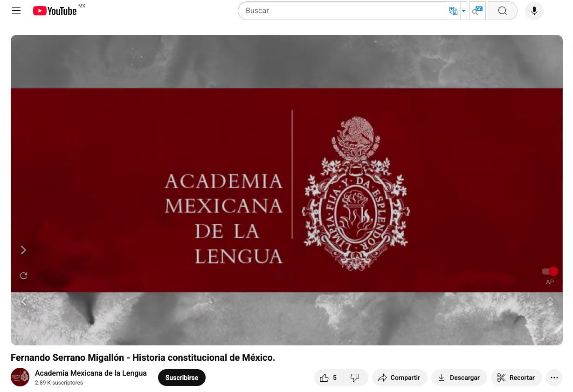Like the video with thumbs up
This screenshot has height=392, width=573.
[x=330, y=378]
